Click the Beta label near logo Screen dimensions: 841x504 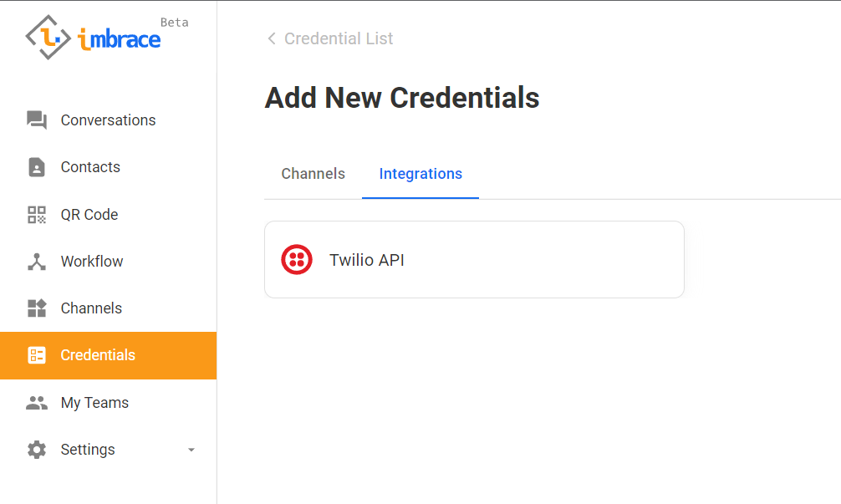175,23
